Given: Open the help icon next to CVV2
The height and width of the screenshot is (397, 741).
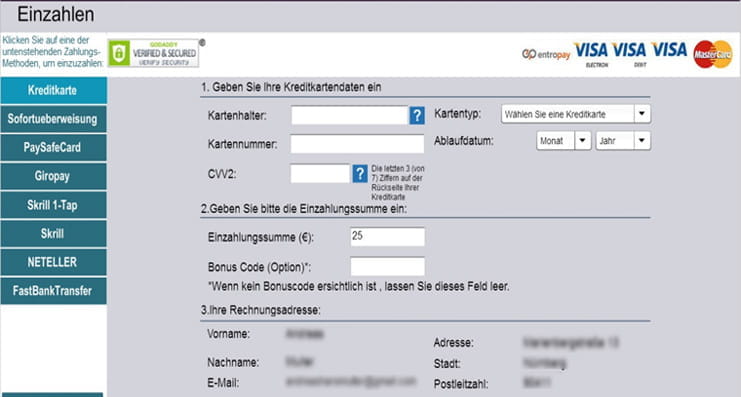Looking at the screenshot, I should 360,174.
